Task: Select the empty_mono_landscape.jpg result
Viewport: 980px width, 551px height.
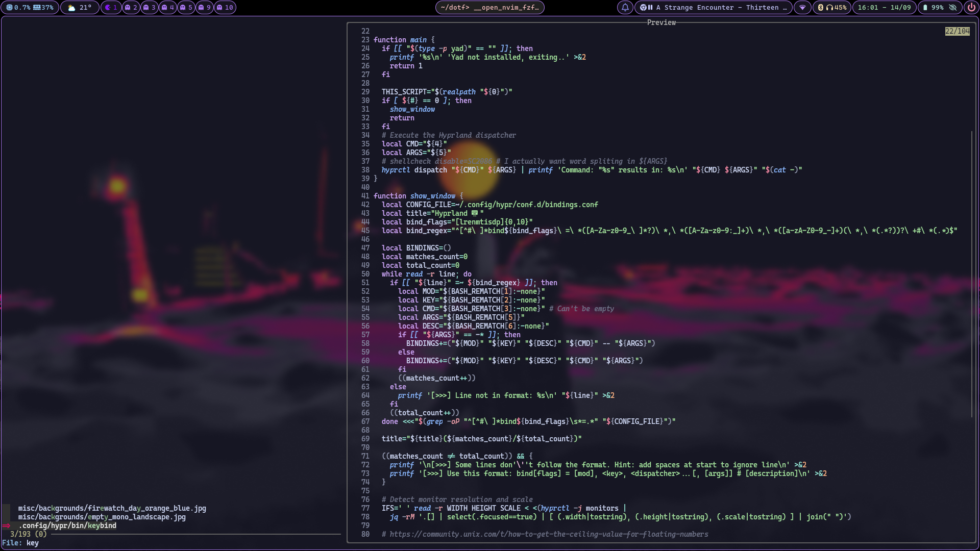Action: click(102, 517)
